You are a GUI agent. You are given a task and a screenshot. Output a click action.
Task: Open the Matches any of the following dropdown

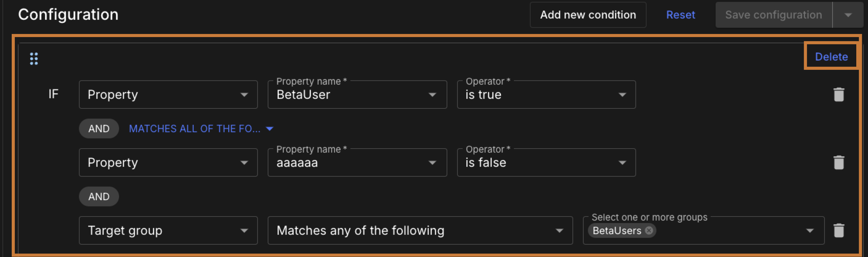(559, 230)
